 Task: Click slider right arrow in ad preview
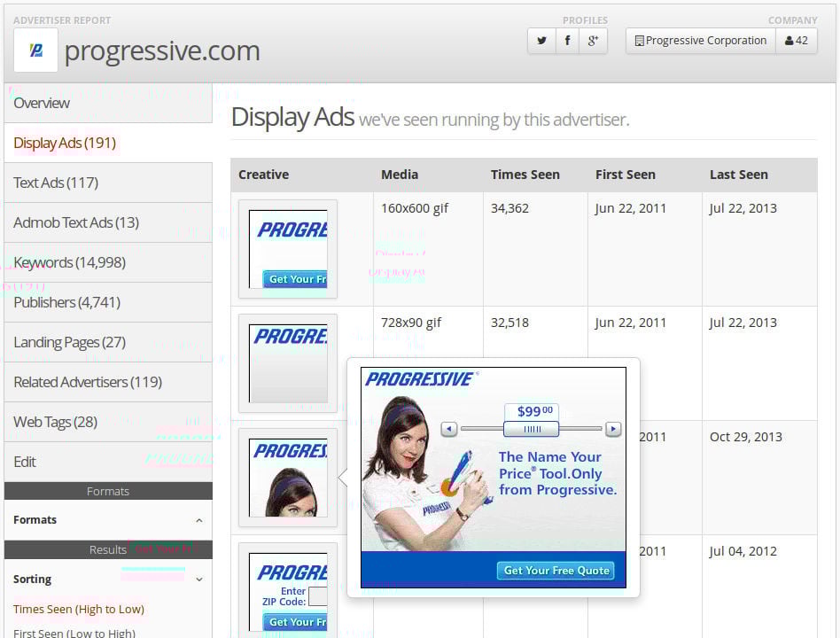(x=613, y=429)
